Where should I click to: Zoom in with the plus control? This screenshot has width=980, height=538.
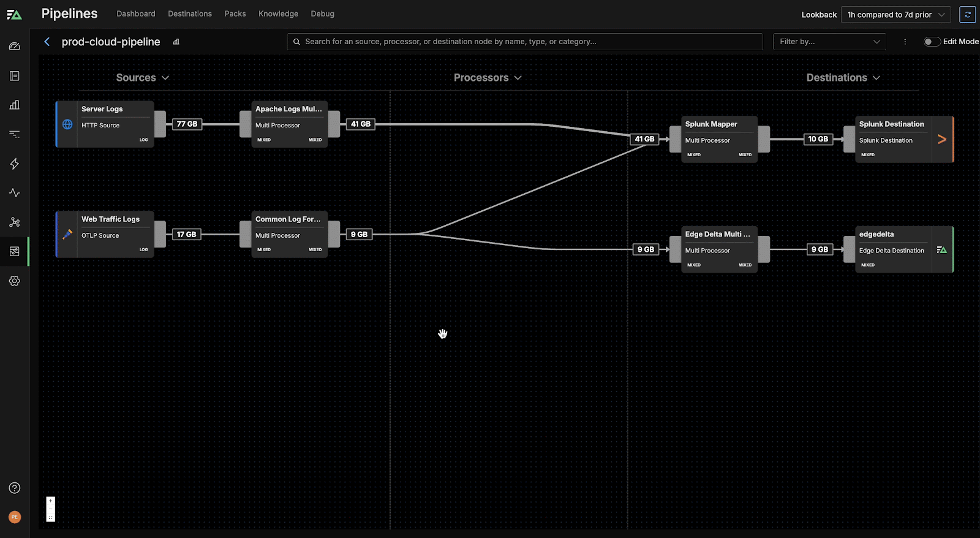coord(51,501)
